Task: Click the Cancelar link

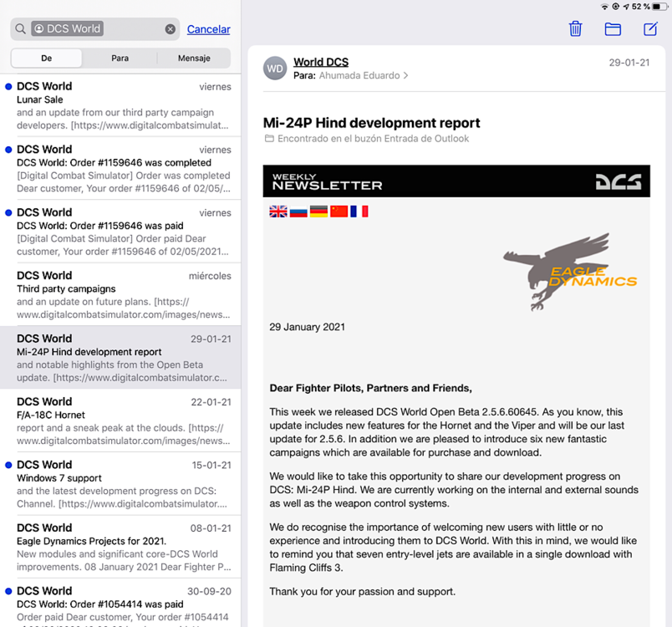Action: (209, 29)
